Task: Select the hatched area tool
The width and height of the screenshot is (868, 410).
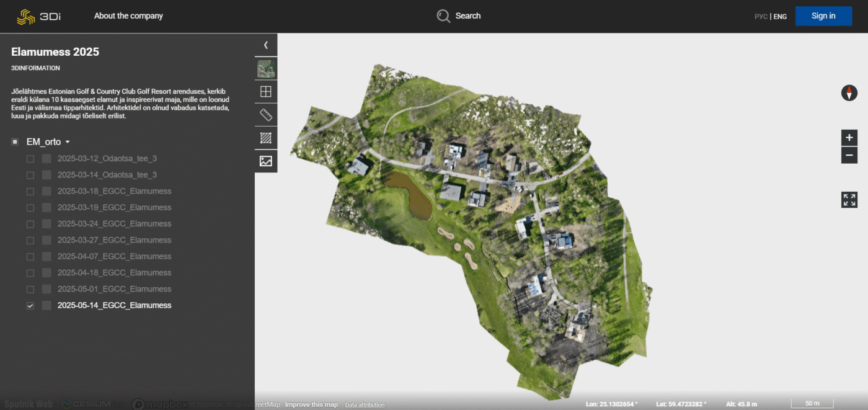Action: (266, 138)
